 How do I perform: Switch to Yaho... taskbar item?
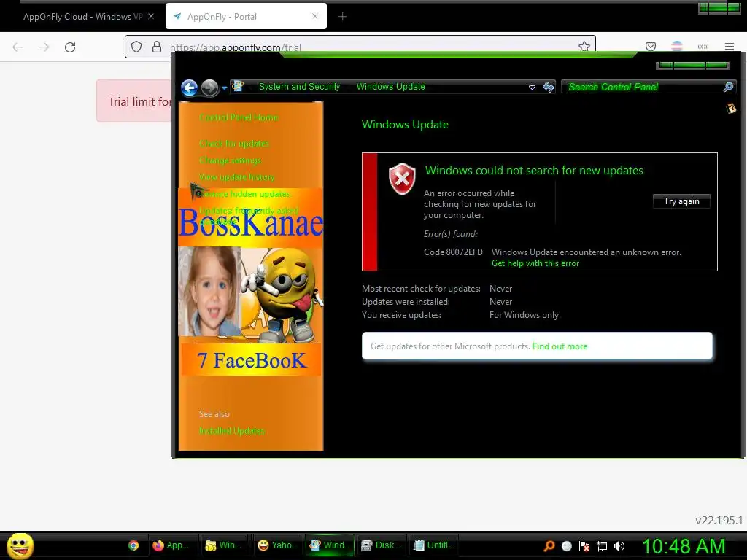pos(277,545)
